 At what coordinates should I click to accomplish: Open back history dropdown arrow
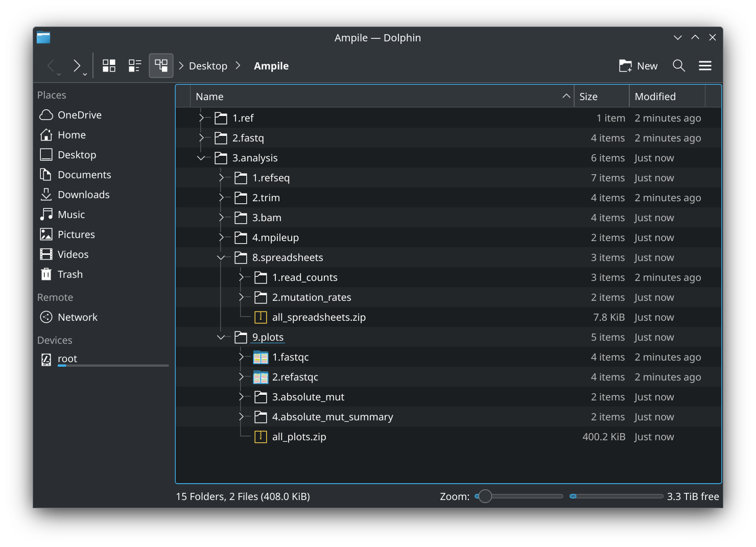pos(59,75)
